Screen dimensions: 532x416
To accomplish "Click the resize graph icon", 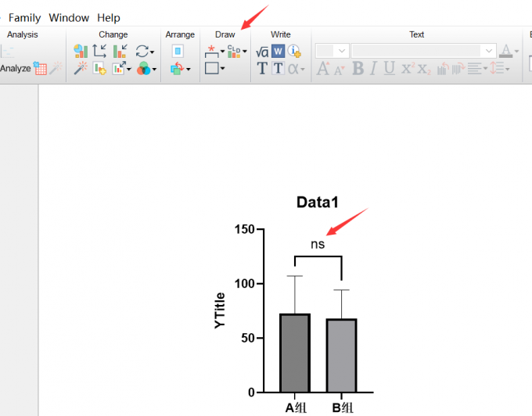I will tap(119, 68).
